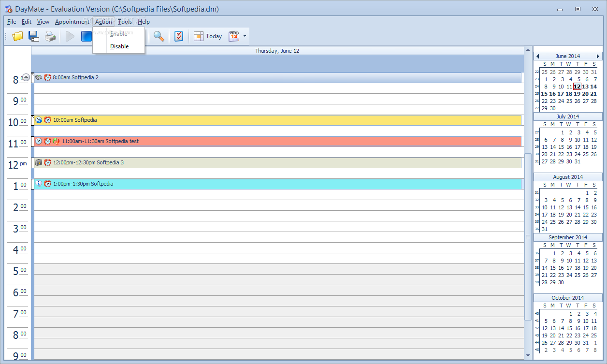Select June 30 in the mini calendar
Screen dimensions: 607x364
(x=553, y=108)
